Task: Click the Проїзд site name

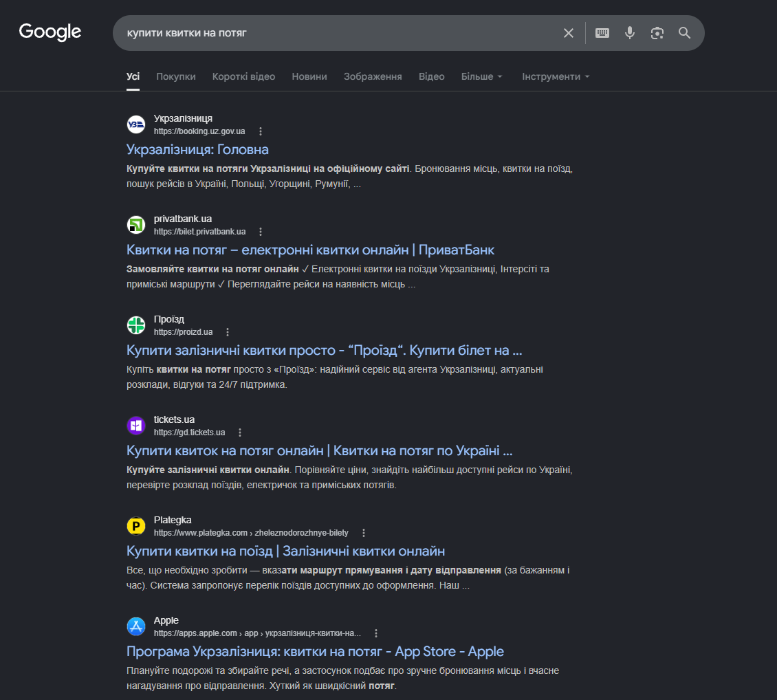Action: (169, 320)
